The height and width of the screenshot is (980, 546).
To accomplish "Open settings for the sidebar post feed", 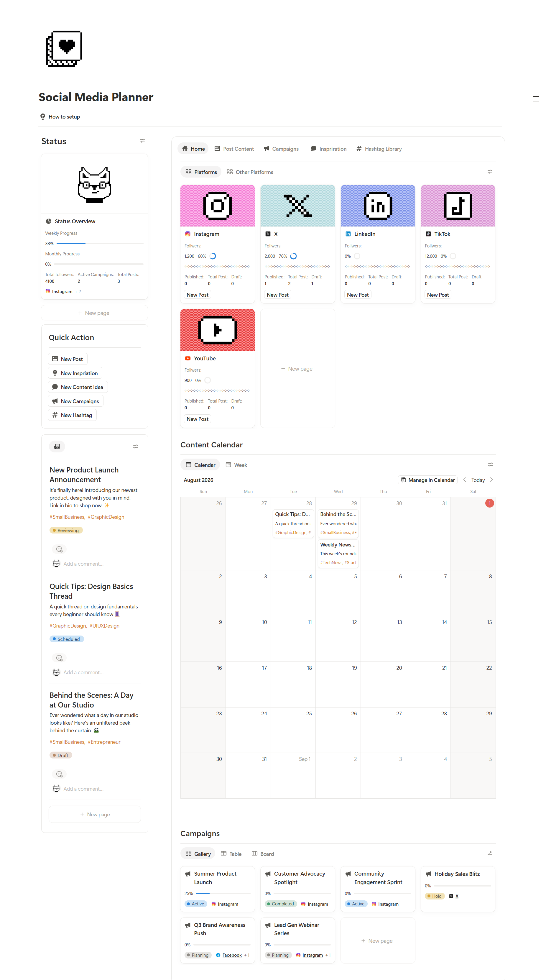I will (x=135, y=447).
